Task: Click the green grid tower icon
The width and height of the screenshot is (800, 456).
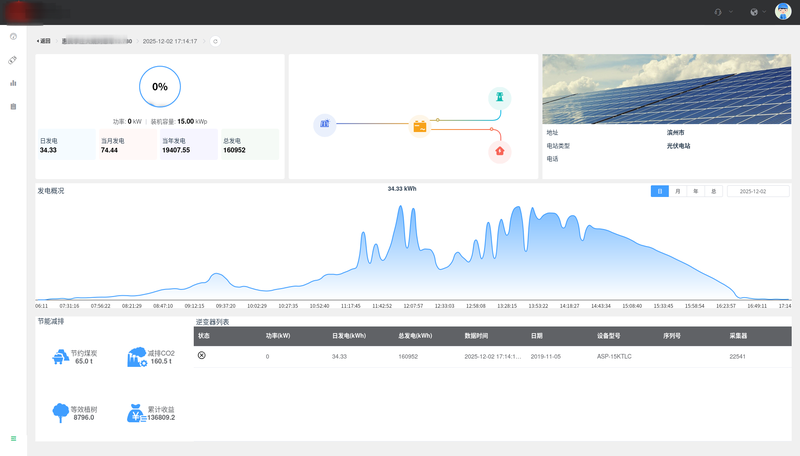Action: (x=500, y=97)
